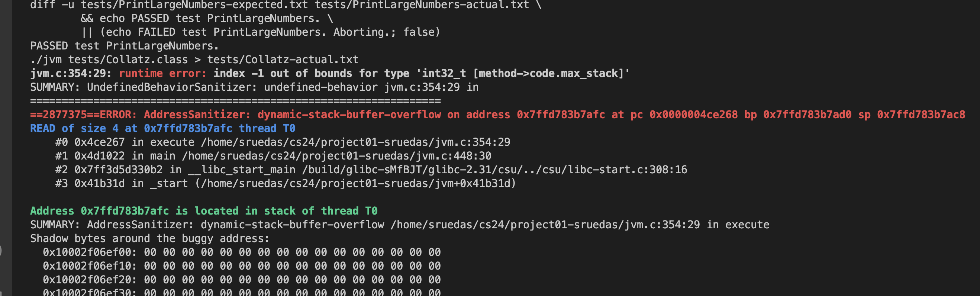This screenshot has height=296, width=980.
Task: Follow the jvm.c:448:30 path in frame #1
Action: coord(336,156)
